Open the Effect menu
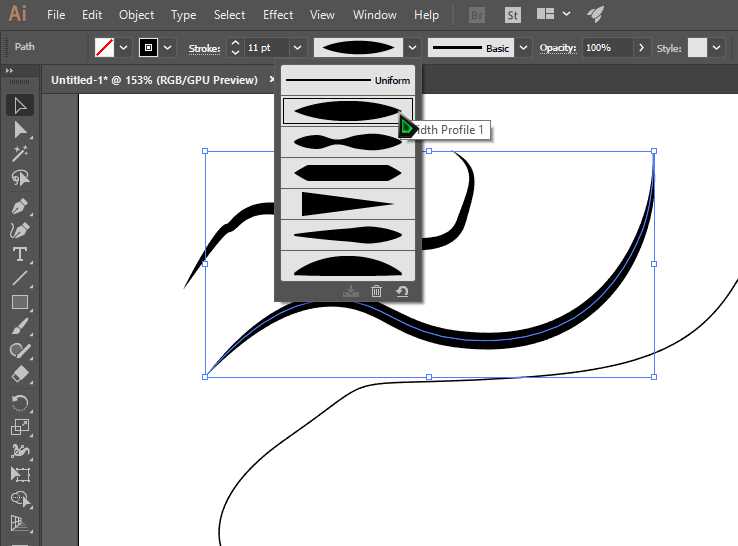Viewport: 738px width, 546px height. coord(278,15)
